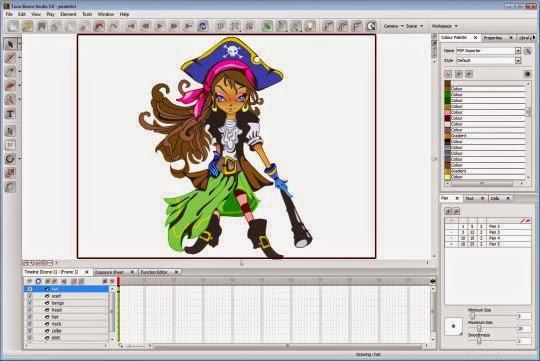The height and width of the screenshot is (361, 540).
Task: Click the Save disk icon in toolbar
Action: click(x=42, y=26)
